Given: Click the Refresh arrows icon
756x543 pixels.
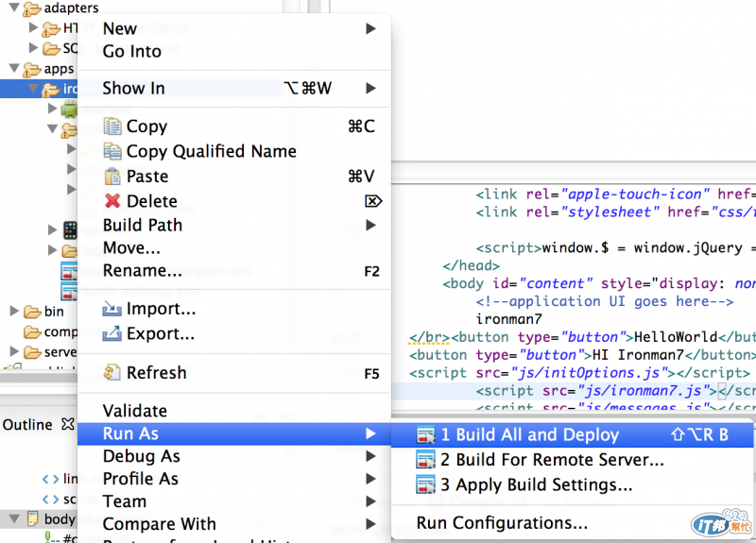Looking at the screenshot, I should tap(112, 372).
